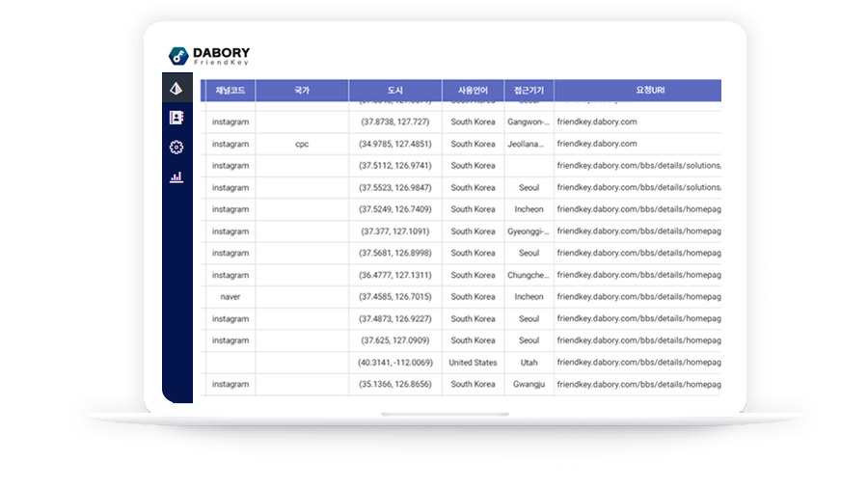Click the 사용언어 column header
Image resolution: width=868 pixels, height=488 pixels.
[x=473, y=91]
